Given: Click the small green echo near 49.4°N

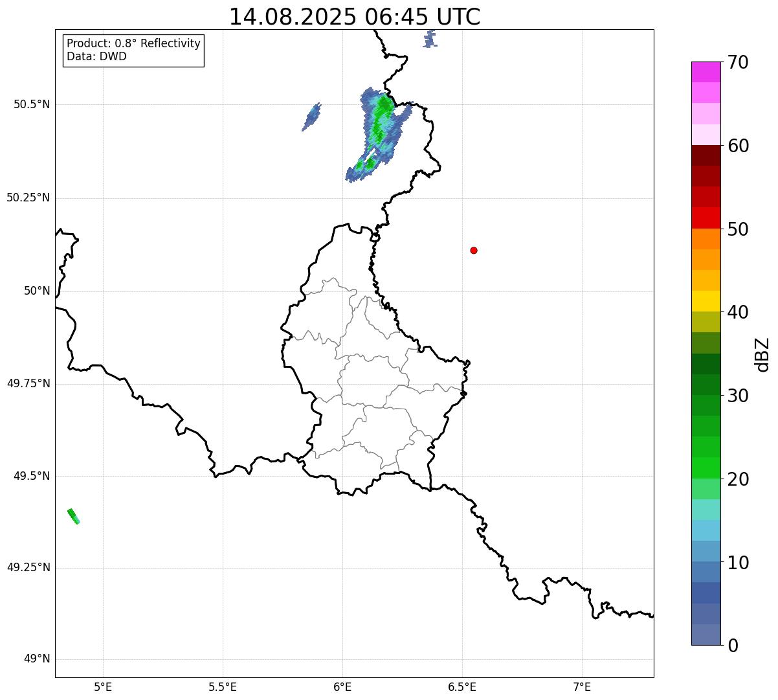Looking at the screenshot, I should pos(73,516).
